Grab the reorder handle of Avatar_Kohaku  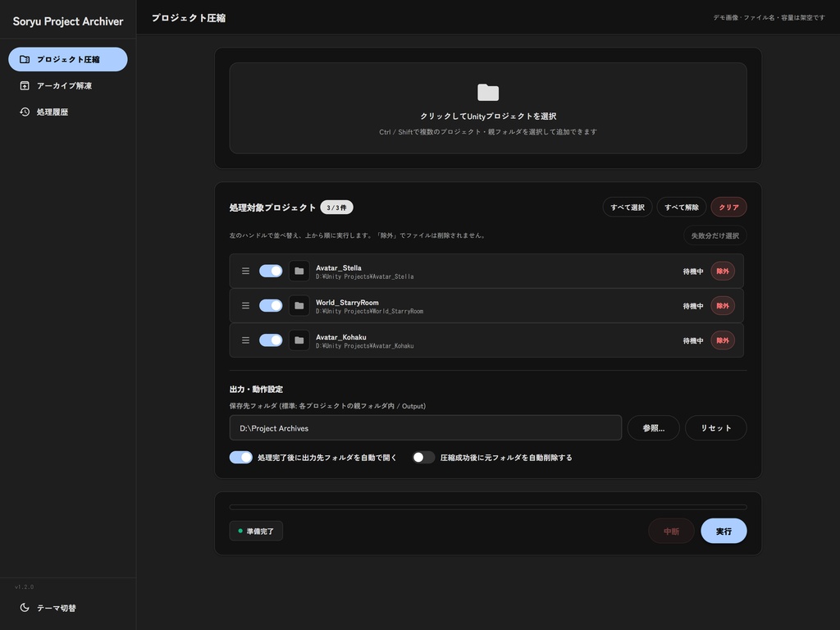(245, 340)
